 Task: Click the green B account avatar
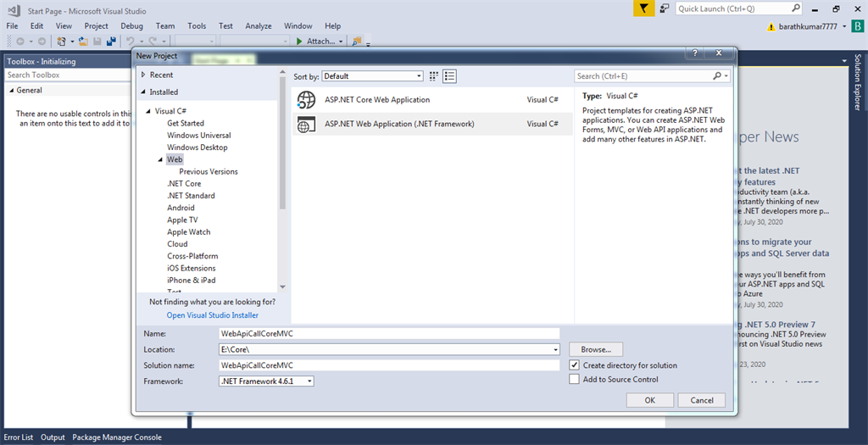858,26
